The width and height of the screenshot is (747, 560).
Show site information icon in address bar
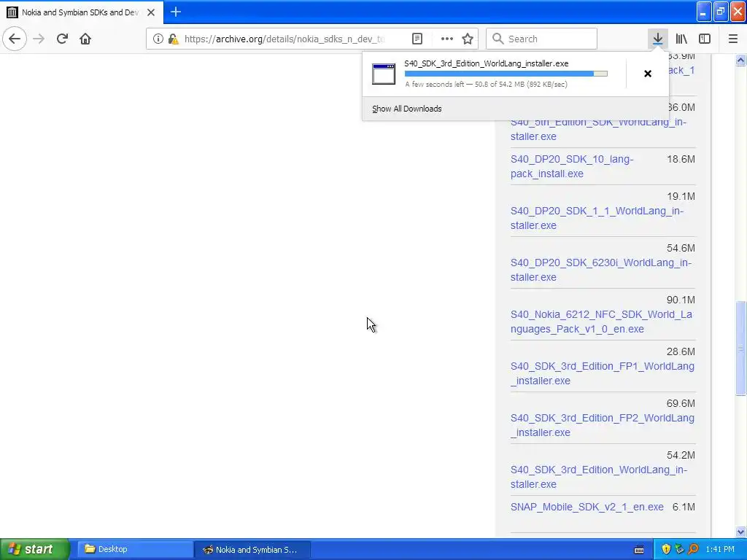click(158, 39)
